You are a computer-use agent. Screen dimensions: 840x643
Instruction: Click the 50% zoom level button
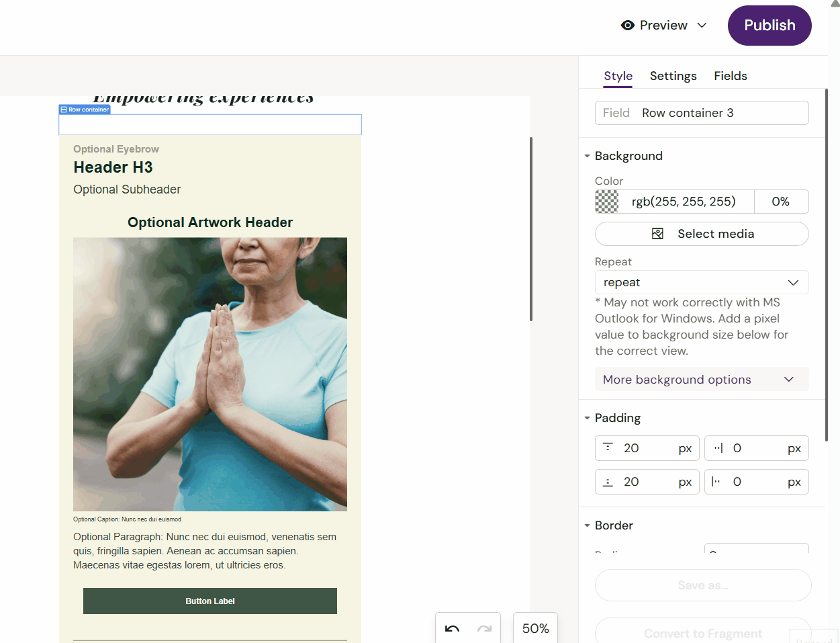(535, 628)
